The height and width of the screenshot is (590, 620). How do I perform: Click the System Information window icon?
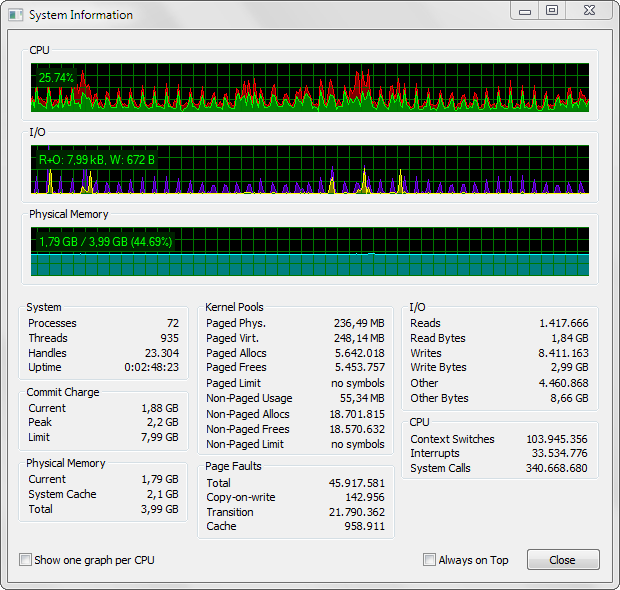coord(16,15)
